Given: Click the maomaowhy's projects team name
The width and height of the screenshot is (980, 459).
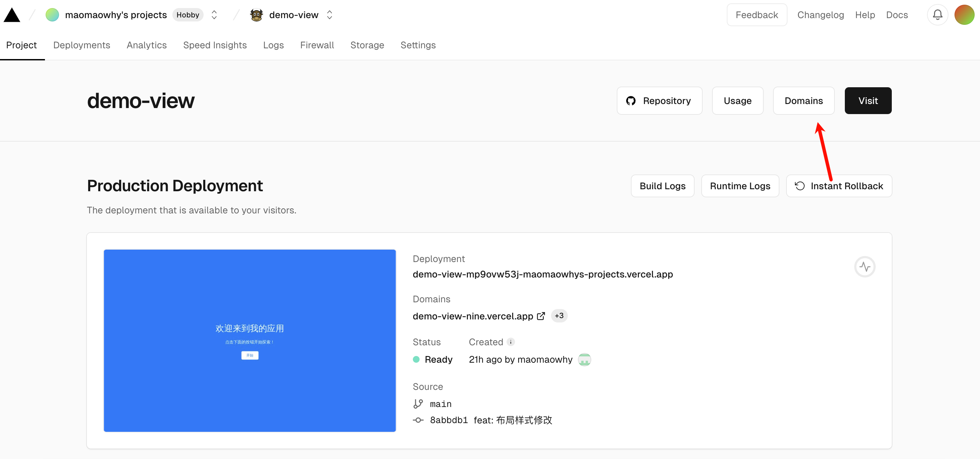Looking at the screenshot, I should click(116, 15).
